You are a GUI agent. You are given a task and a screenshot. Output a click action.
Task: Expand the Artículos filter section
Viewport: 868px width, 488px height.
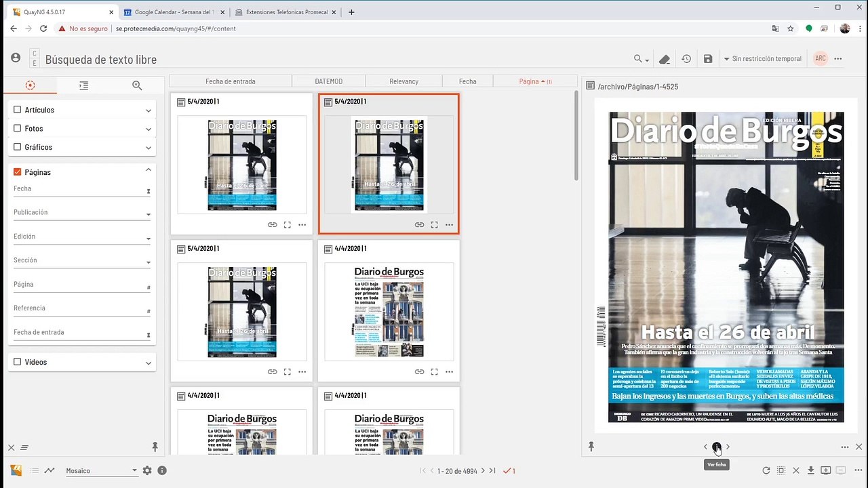[x=149, y=110]
